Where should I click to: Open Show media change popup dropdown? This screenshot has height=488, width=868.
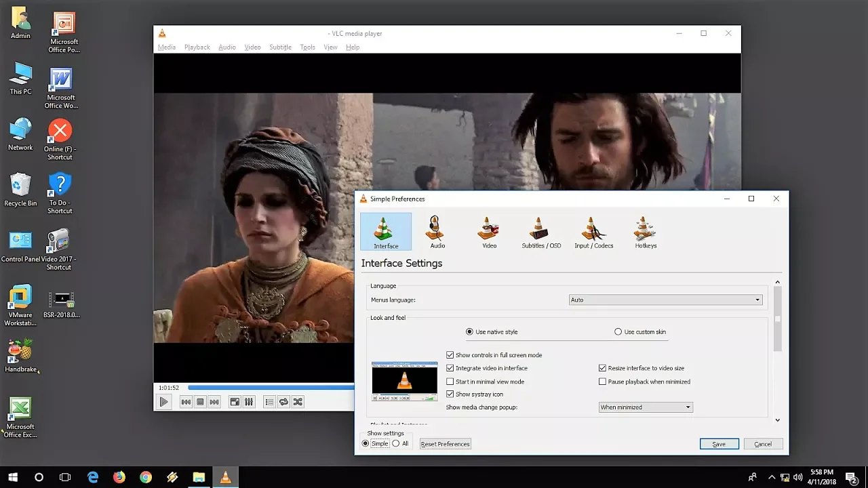(x=646, y=407)
